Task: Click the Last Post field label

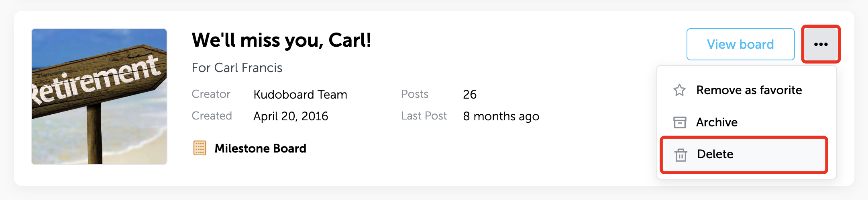Action: click(x=424, y=116)
